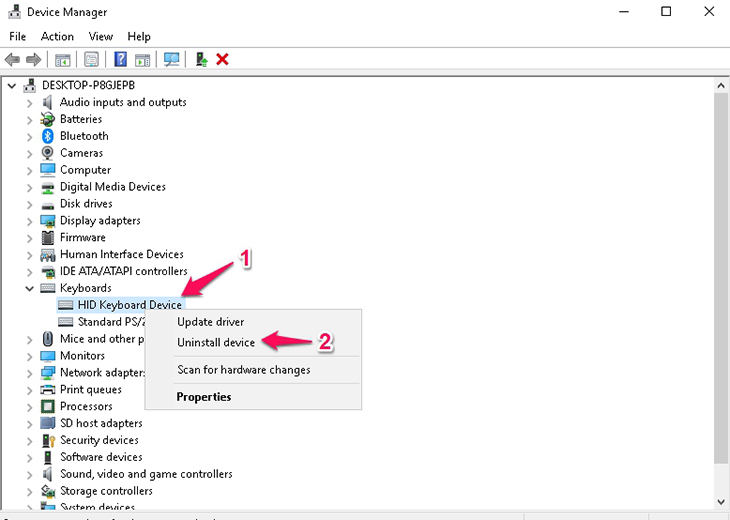Screen dimensions: 730x520
Task: Expand the Display adapters category
Action: coord(29,221)
